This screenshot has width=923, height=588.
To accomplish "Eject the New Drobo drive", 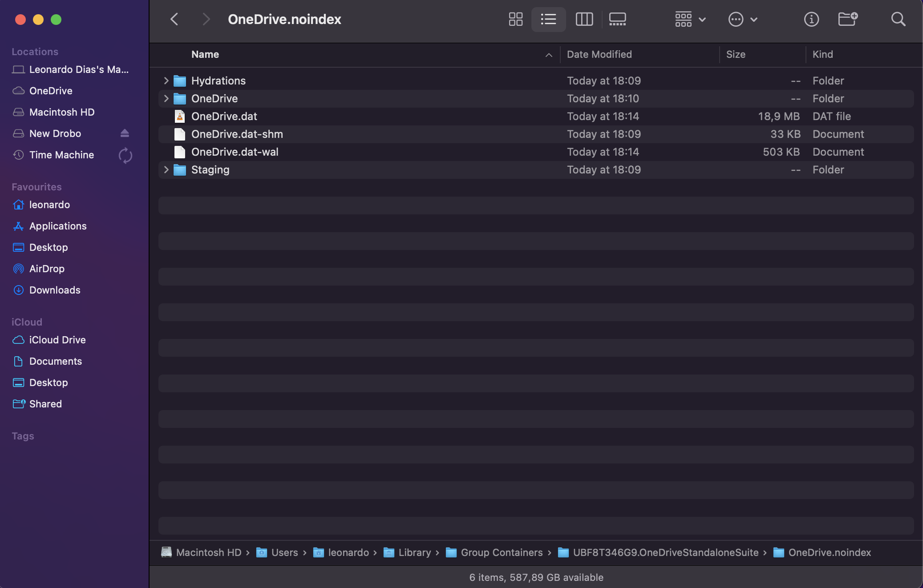I will click(125, 133).
